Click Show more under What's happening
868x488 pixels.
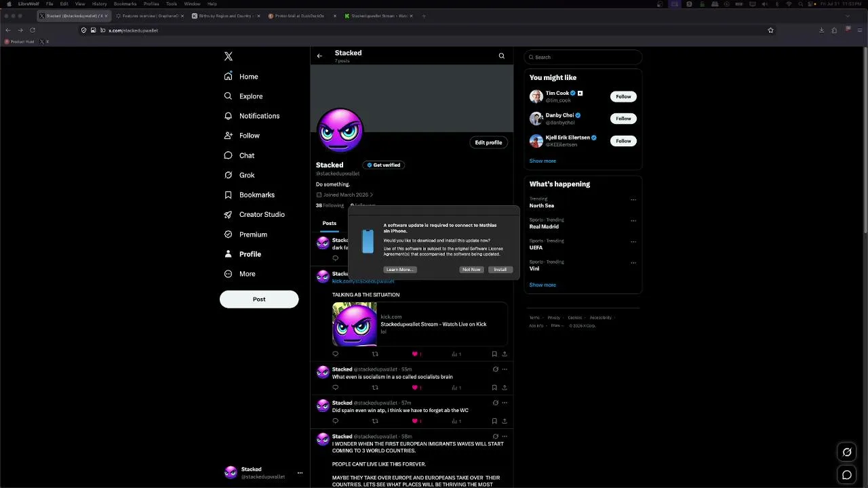tap(542, 285)
